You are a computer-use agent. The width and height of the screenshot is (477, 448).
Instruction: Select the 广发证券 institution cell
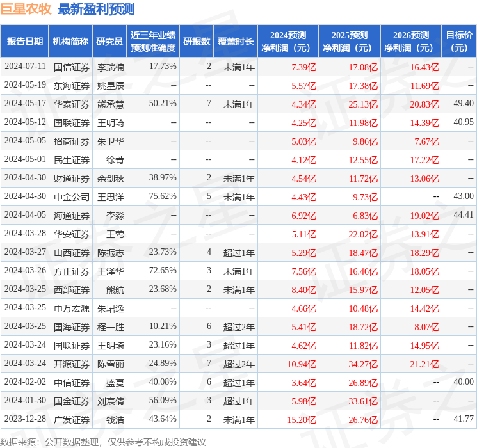point(72,419)
